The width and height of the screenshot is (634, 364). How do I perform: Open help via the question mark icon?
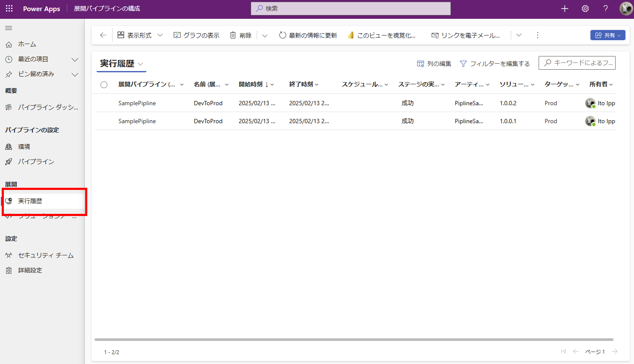[605, 9]
